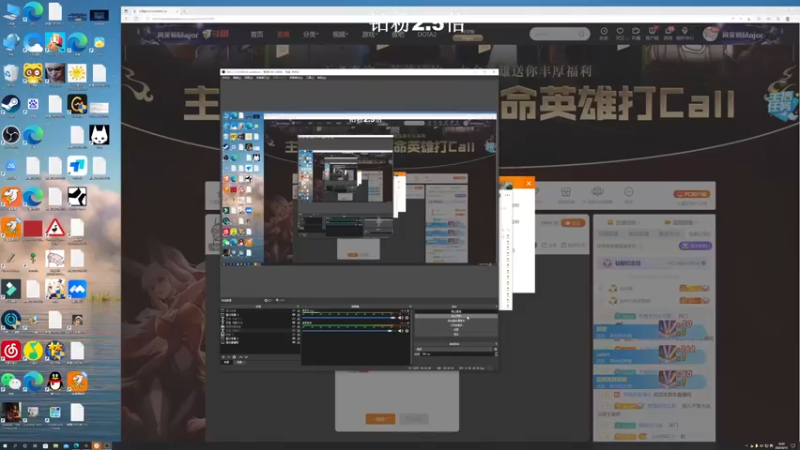Click the remove source minus icon in OBS
Image resolution: width=800 pixels, height=450 pixels.
pos(229,357)
